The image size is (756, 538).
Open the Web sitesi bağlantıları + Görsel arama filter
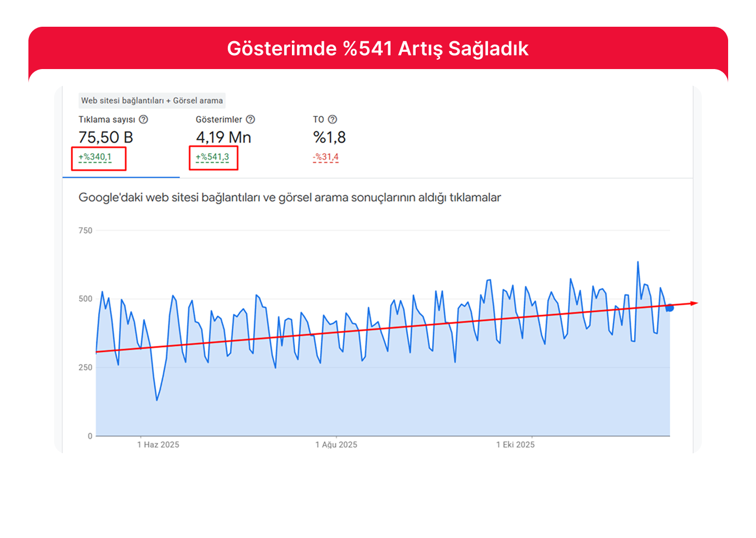click(152, 101)
